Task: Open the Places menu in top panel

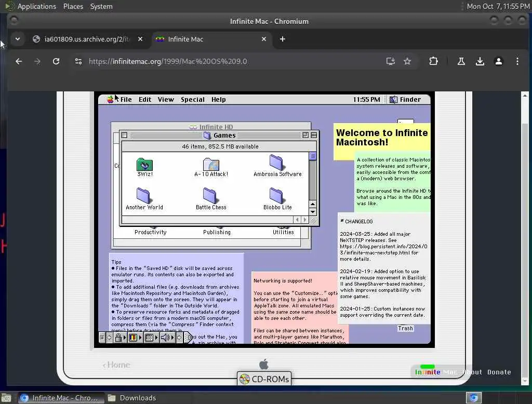Action: pos(73,6)
